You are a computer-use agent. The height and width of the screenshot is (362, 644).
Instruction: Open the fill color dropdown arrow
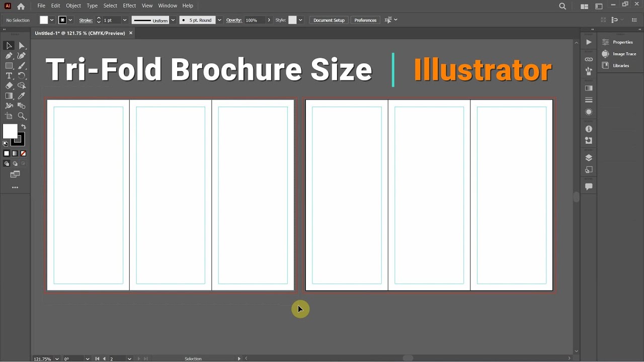pos(52,20)
